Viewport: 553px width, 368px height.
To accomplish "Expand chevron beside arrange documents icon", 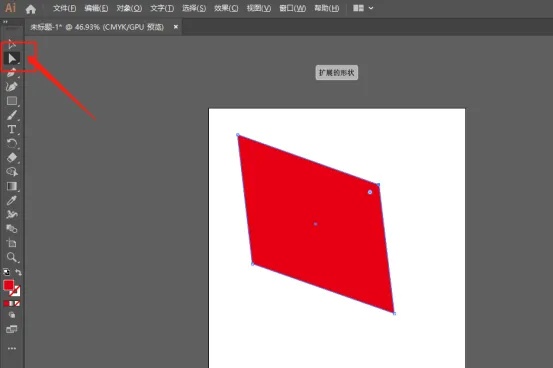I will click(x=371, y=8).
